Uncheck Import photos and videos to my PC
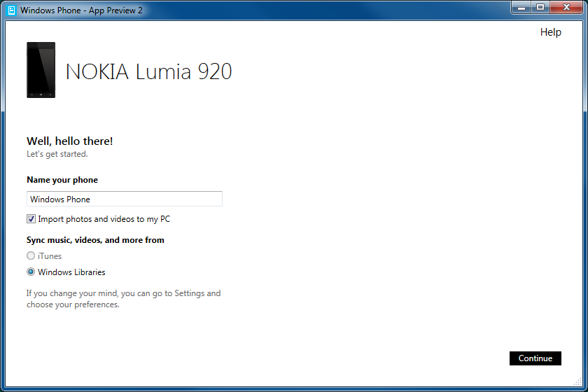Image resolution: width=588 pixels, height=392 pixels. click(x=31, y=218)
